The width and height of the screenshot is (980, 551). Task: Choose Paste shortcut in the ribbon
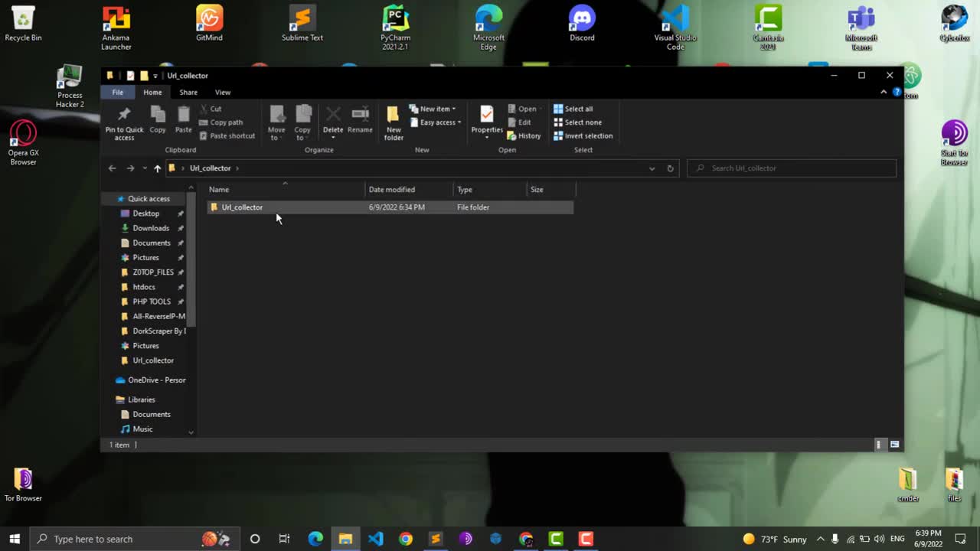click(x=227, y=135)
